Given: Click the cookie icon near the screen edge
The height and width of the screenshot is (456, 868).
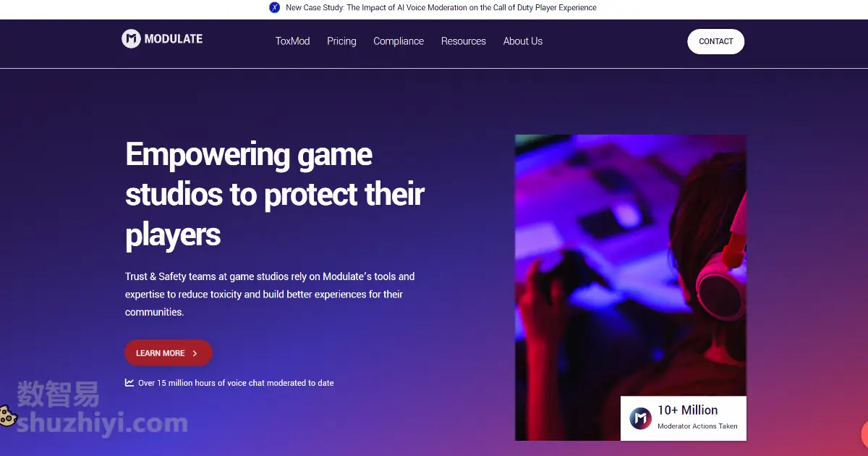Looking at the screenshot, I should click(7, 415).
